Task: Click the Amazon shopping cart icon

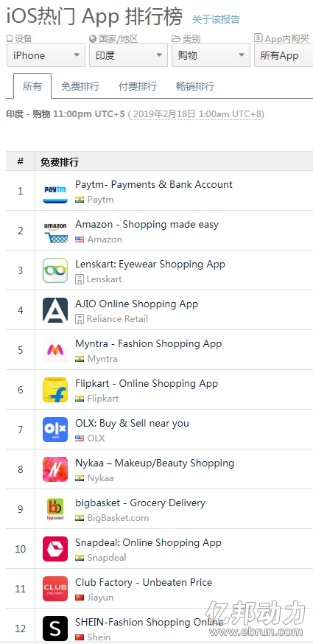Action: click(55, 231)
